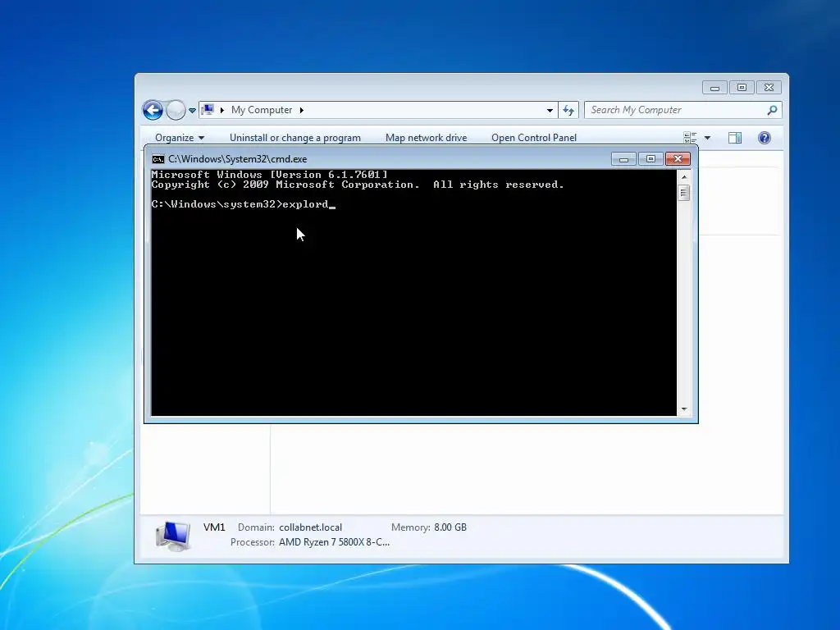Screen dimensions: 840x630
Task: Click Uninstall or change a program
Action: (295, 138)
